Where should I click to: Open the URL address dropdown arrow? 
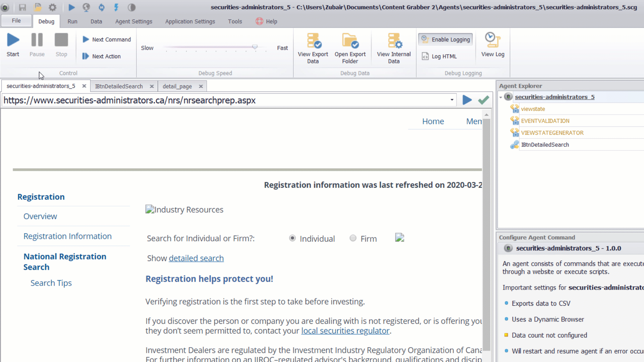coord(452,100)
